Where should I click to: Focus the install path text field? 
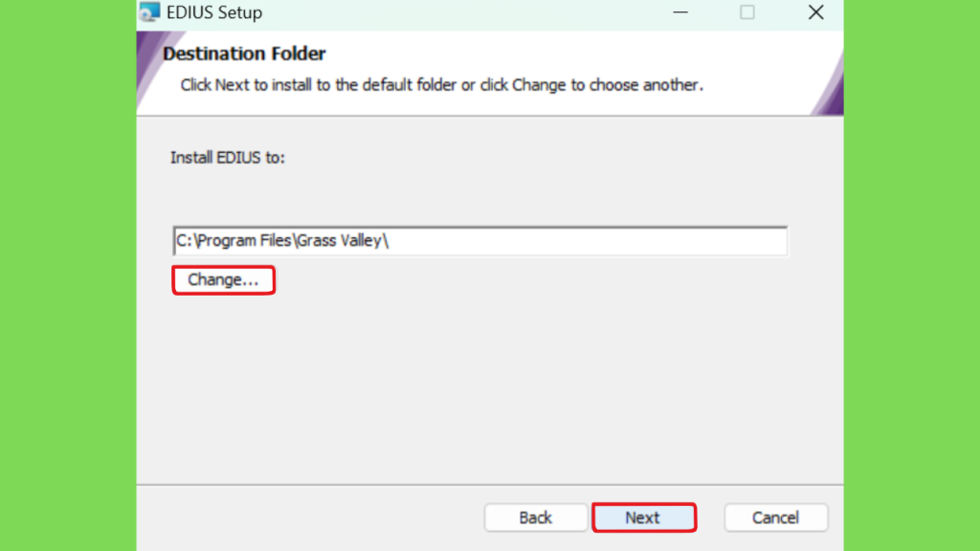tap(480, 241)
